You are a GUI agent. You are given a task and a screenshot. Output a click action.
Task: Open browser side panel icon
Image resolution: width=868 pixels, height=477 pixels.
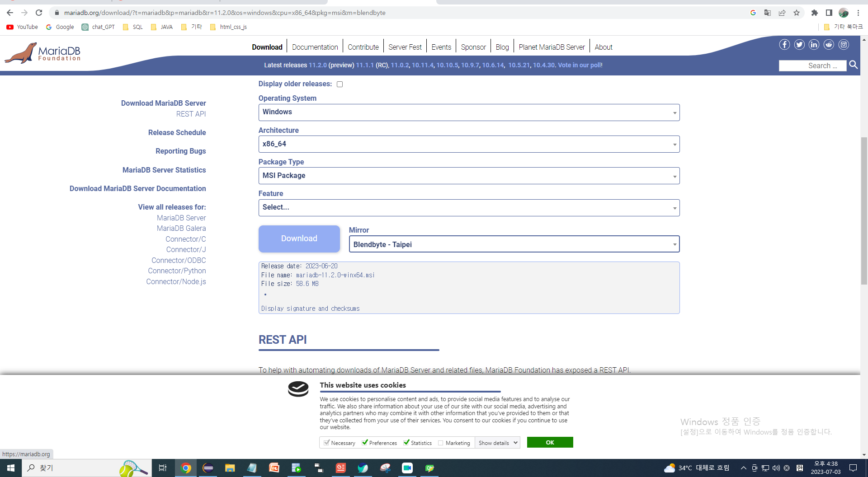(x=829, y=13)
